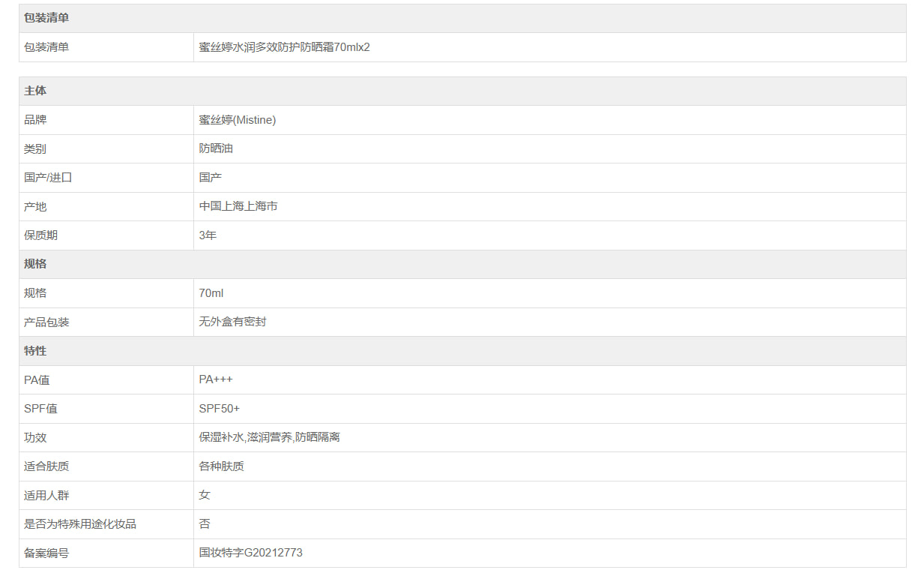Select the brand value 蜜丝婷(Mistine)
924x570 pixels.
coord(237,120)
